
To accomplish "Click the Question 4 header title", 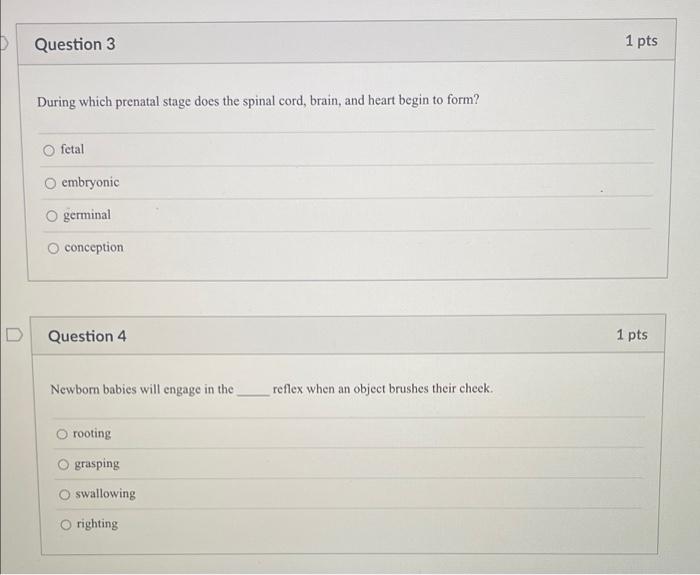I will point(87,336).
